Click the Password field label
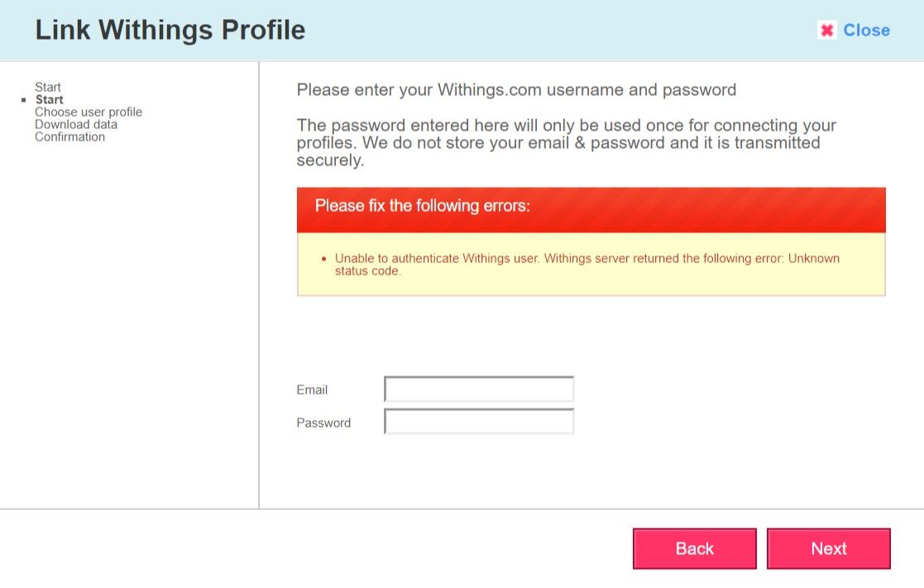Screen dimensions: 924x588 pos(323,423)
